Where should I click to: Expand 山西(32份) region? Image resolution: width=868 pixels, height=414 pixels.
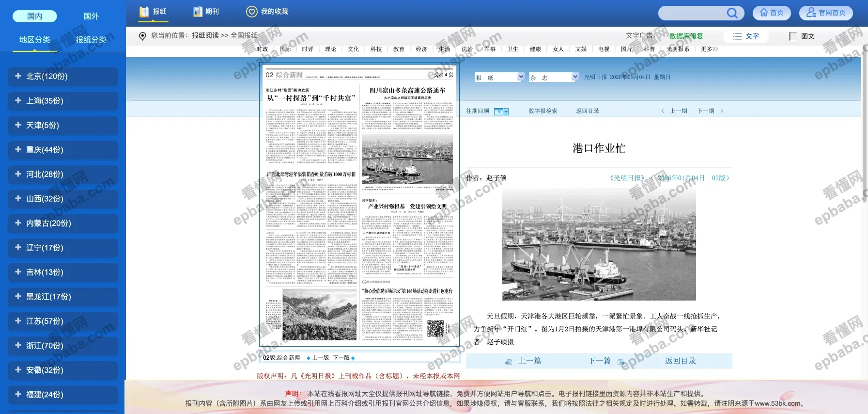coord(63,199)
